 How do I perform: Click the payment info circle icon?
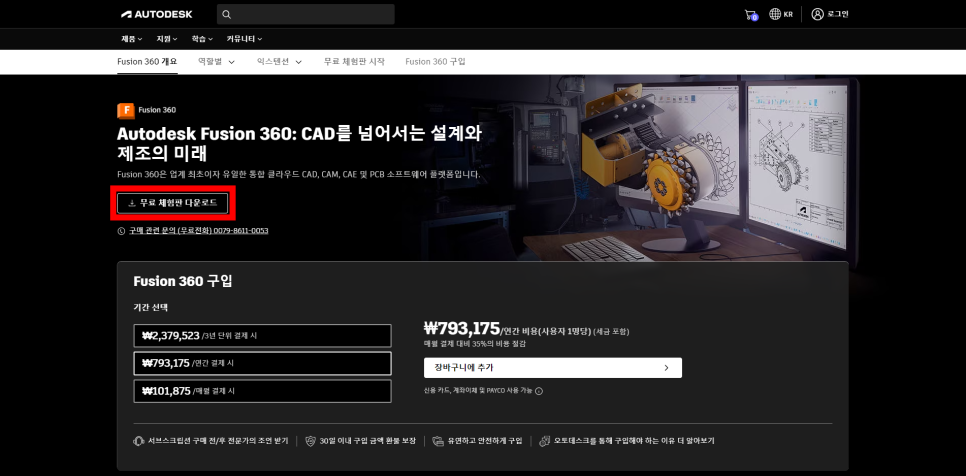(539, 390)
